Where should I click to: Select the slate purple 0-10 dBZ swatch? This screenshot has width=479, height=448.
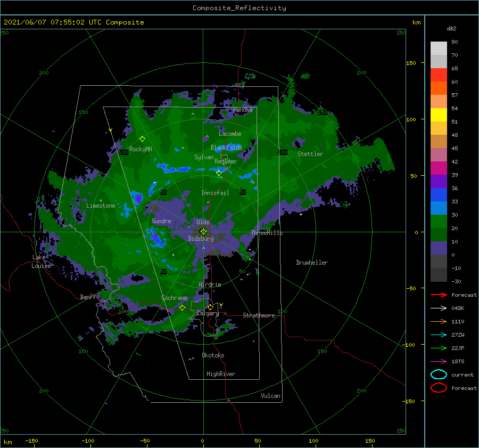[439, 248]
